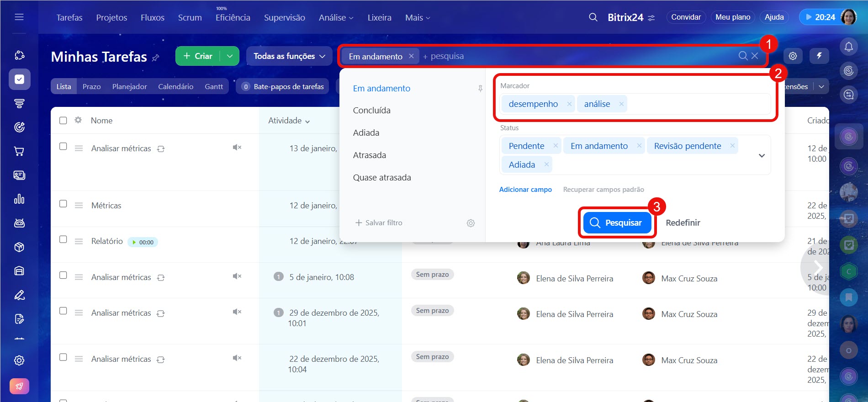Open the Scrum menu item
The image size is (868, 402).
[190, 17]
